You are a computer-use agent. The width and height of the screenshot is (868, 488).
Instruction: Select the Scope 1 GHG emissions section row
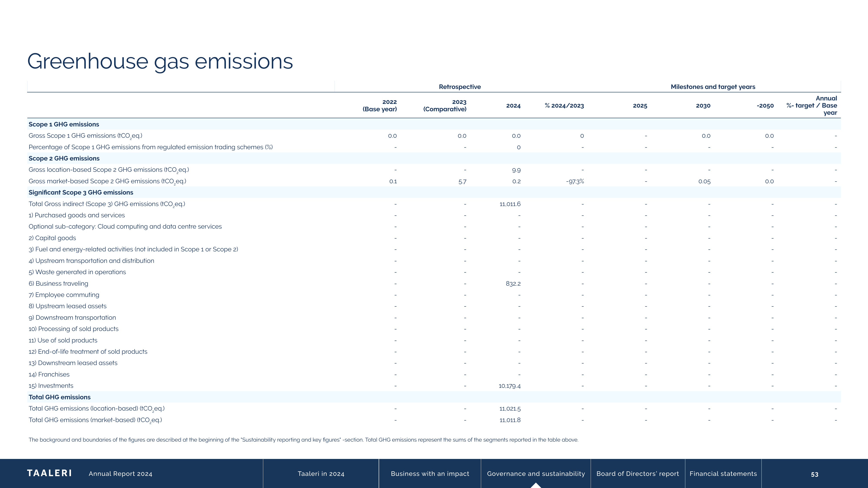(x=434, y=124)
